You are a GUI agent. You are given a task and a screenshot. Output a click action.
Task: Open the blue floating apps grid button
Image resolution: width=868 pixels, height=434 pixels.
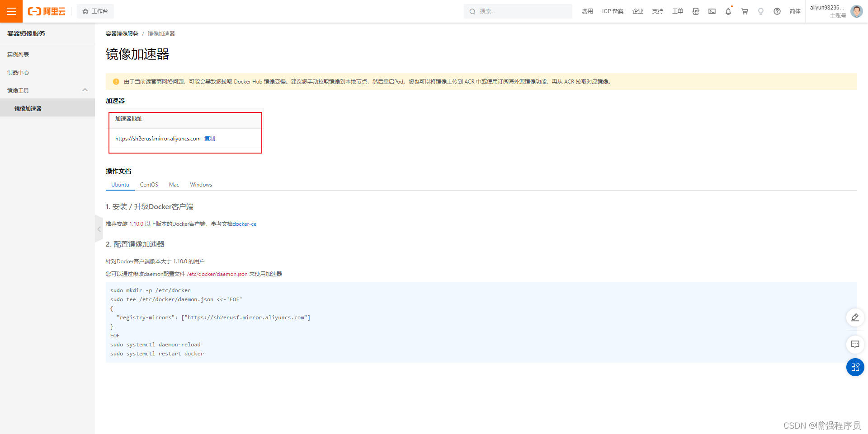(x=855, y=367)
